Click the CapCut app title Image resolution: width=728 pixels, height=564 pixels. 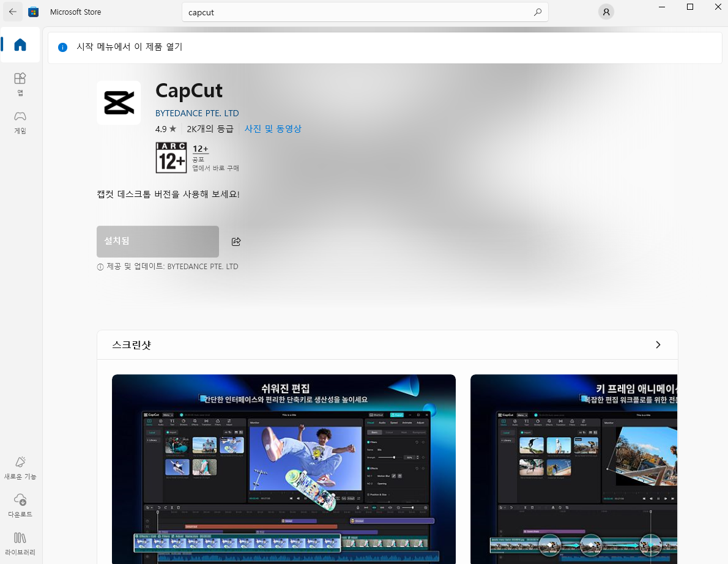[189, 91]
